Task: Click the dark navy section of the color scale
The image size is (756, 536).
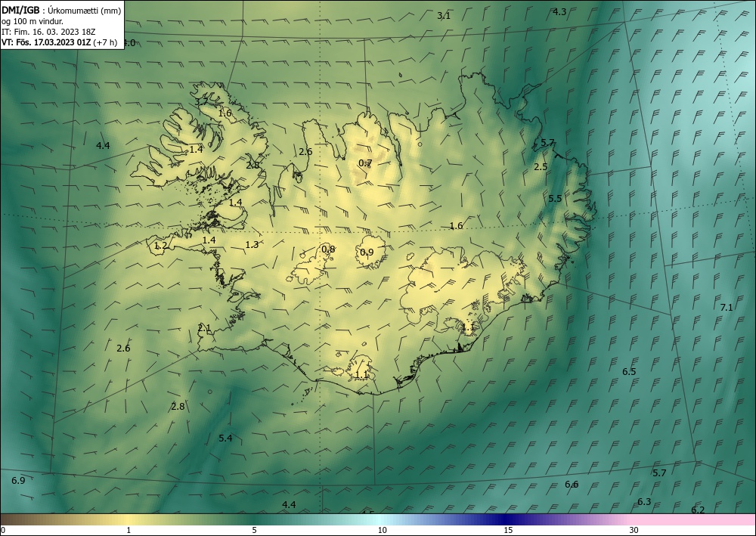Action: (x=507, y=519)
